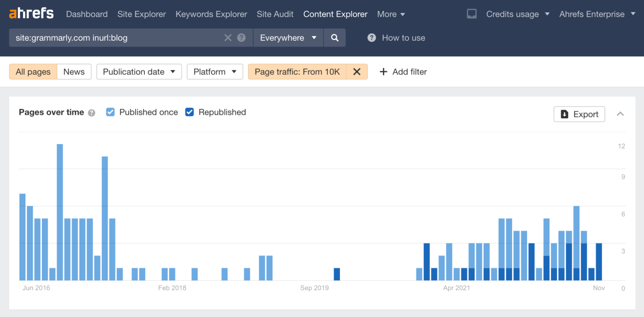
Task: Remove the Page traffic filter via its X
Action: pyautogui.click(x=357, y=72)
